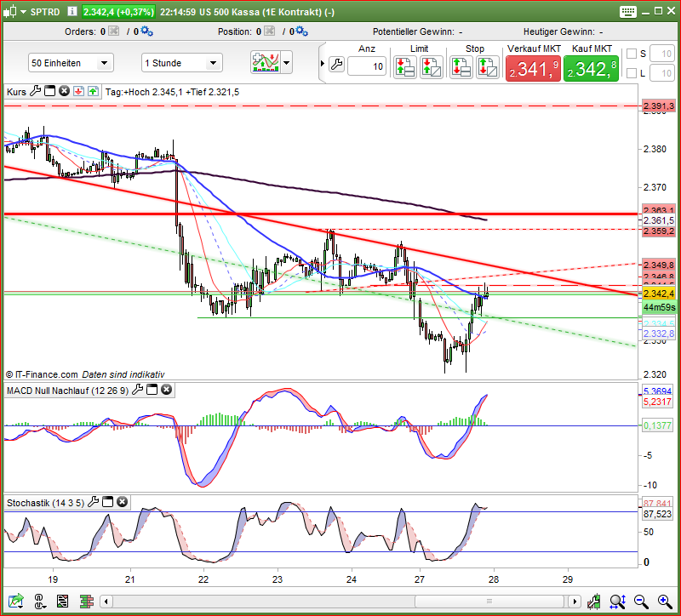Click the first Stop order icon

tap(461, 67)
